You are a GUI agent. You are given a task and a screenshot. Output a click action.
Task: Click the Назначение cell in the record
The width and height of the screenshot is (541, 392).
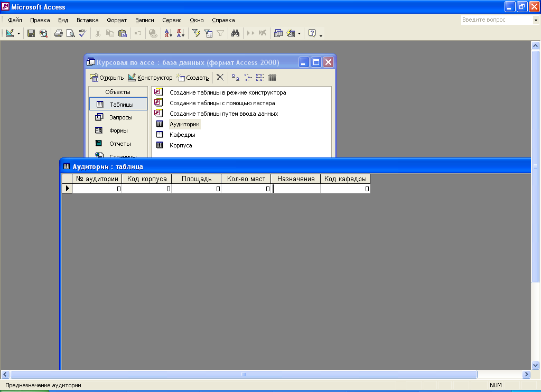click(296, 189)
